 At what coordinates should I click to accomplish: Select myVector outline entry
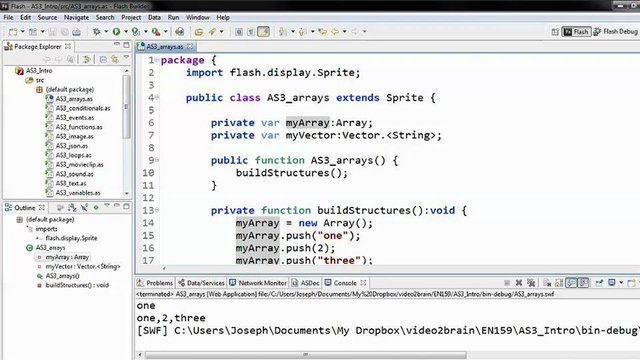(x=78, y=267)
